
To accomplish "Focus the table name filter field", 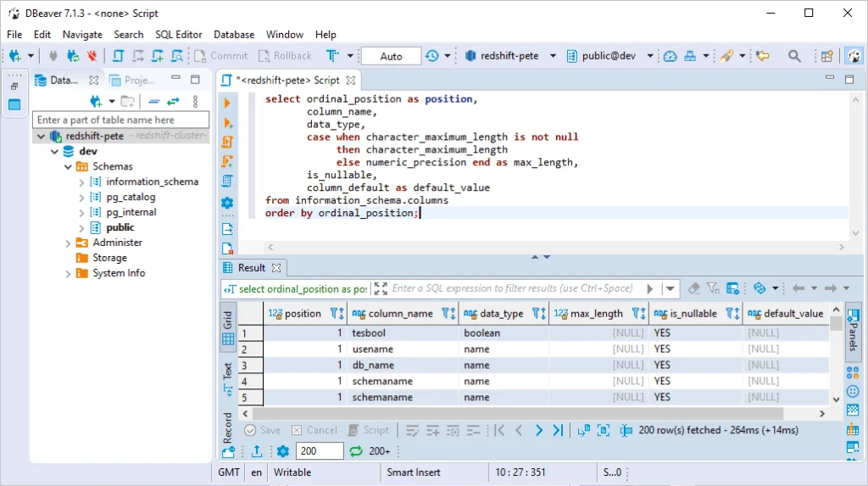I will [x=120, y=120].
